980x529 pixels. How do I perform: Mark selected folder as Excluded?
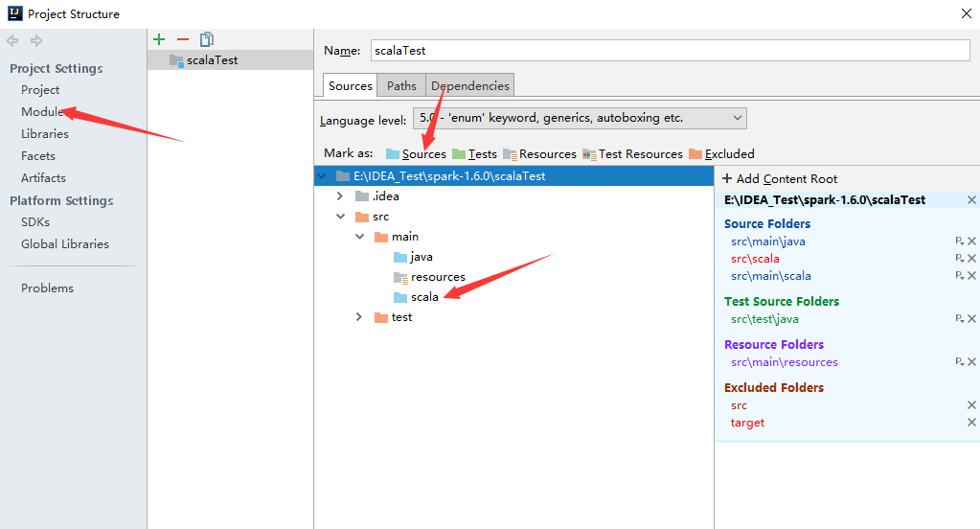pyautogui.click(x=721, y=154)
